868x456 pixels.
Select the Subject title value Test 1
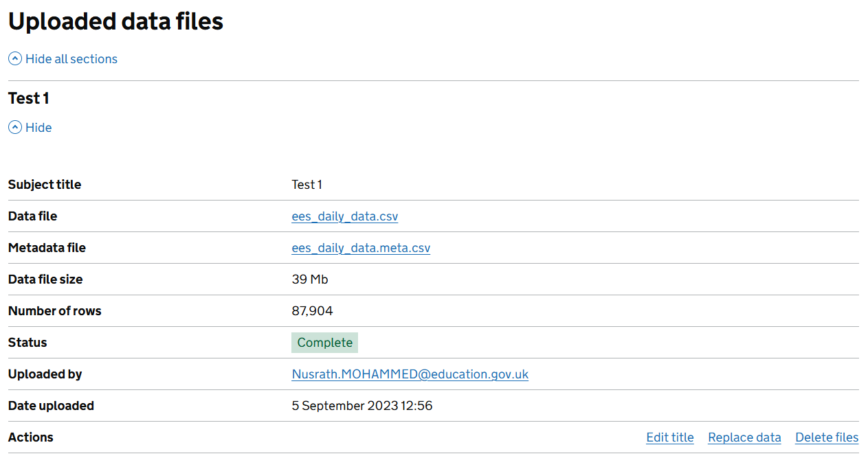tap(307, 185)
